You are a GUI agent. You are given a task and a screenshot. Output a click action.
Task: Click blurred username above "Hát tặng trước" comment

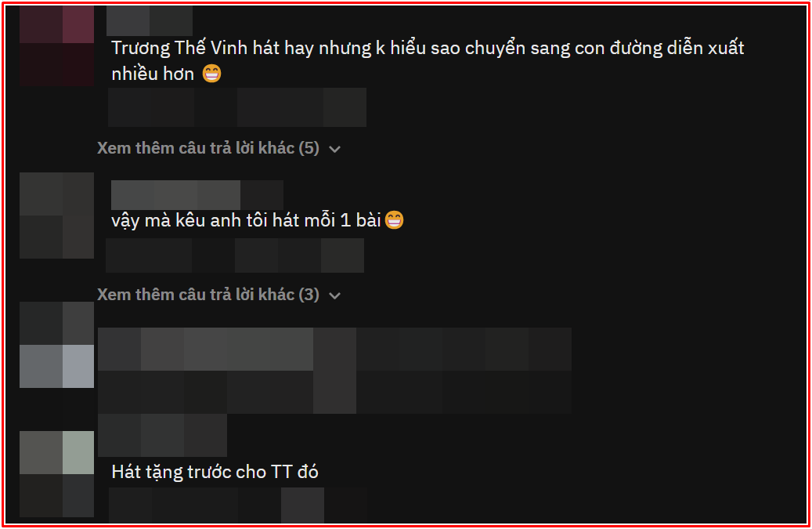coord(162,435)
